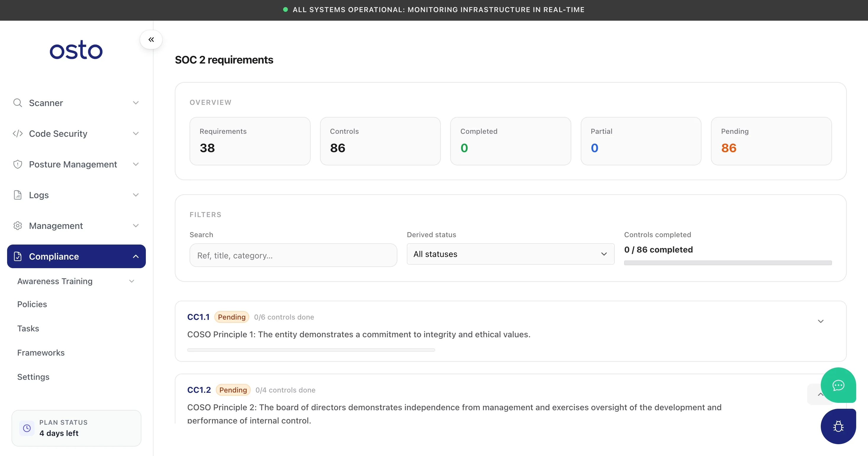Click the Requirements 38 overview card
This screenshot has width=868, height=456.
click(250, 141)
